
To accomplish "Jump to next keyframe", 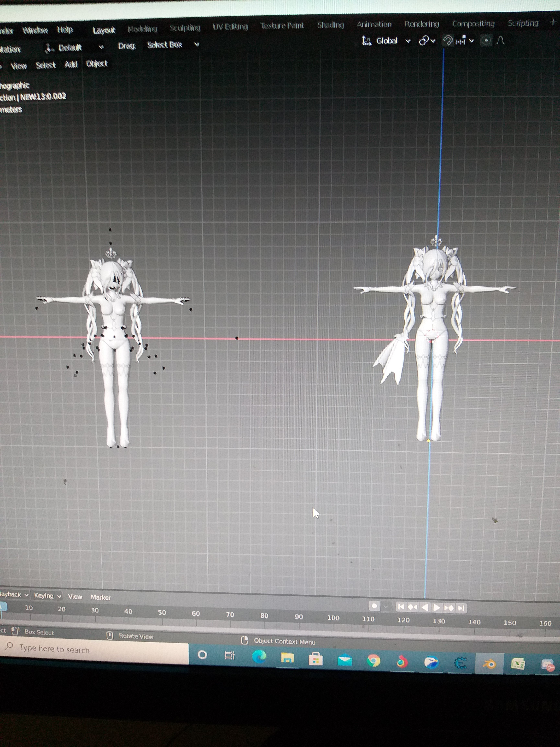I will coord(449,608).
